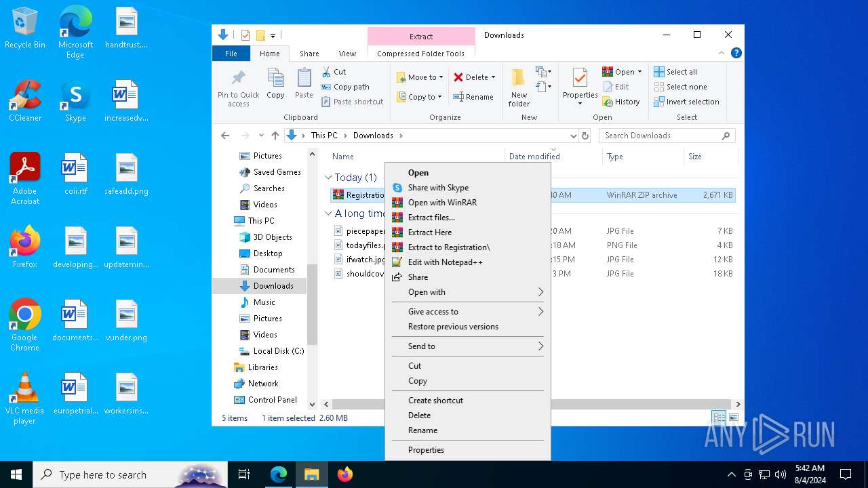The image size is (868, 488).
Task: Click the Cut scissors button in ribbon
Action: point(334,72)
